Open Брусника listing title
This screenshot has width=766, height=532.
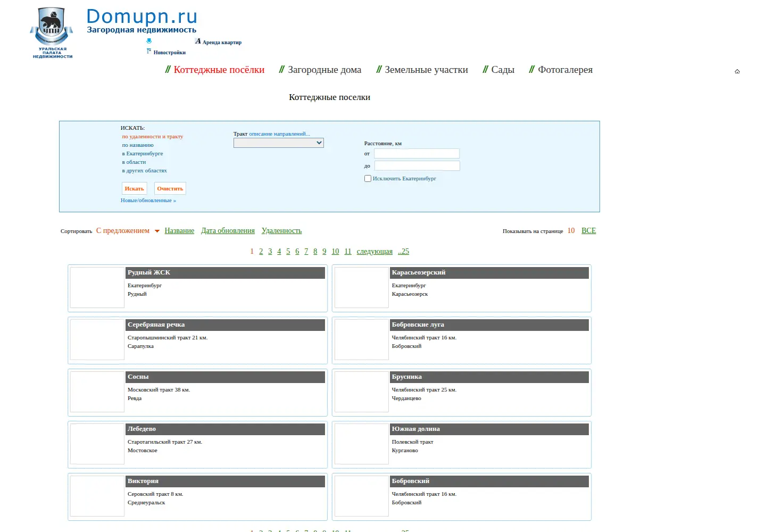coord(407,377)
